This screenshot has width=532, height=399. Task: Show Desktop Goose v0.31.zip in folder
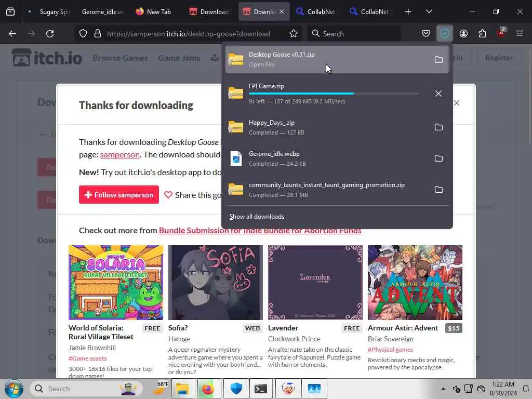tap(438, 60)
